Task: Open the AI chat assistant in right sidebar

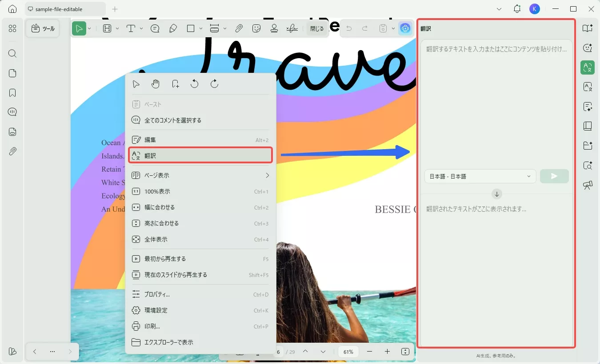Action: 587,47
